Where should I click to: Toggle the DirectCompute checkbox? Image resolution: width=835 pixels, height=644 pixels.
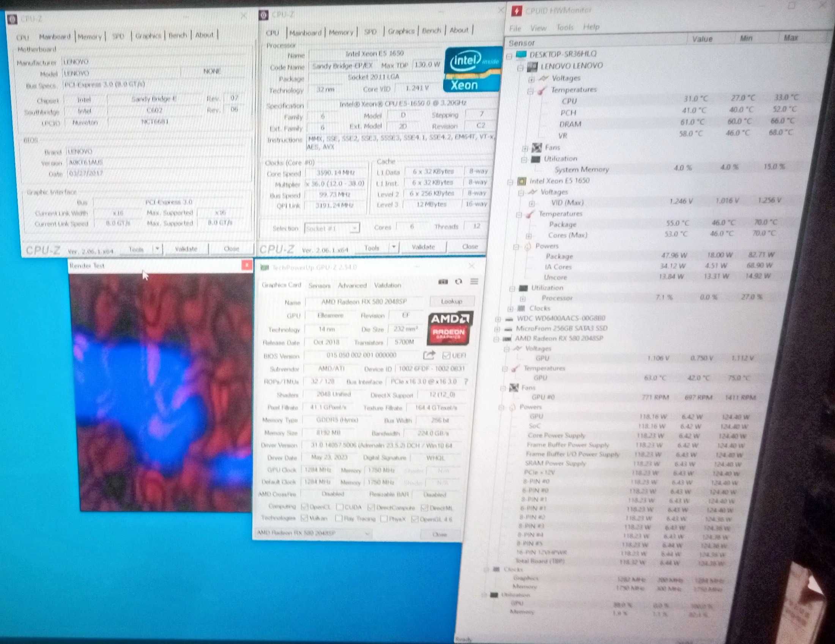click(x=370, y=507)
